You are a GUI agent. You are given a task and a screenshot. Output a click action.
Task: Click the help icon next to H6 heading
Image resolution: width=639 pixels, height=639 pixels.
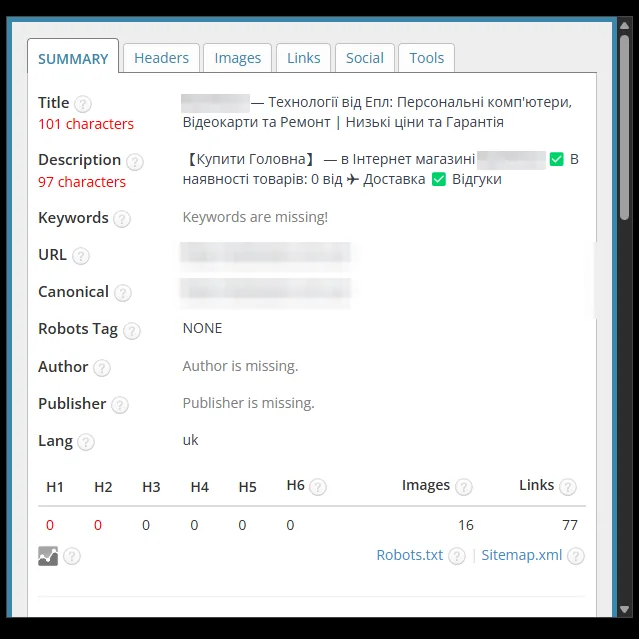[x=318, y=487]
